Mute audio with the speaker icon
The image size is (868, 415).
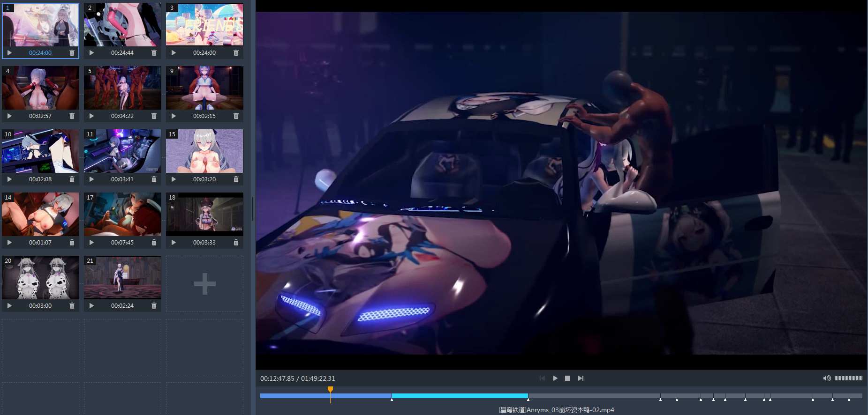click(827, 378)
